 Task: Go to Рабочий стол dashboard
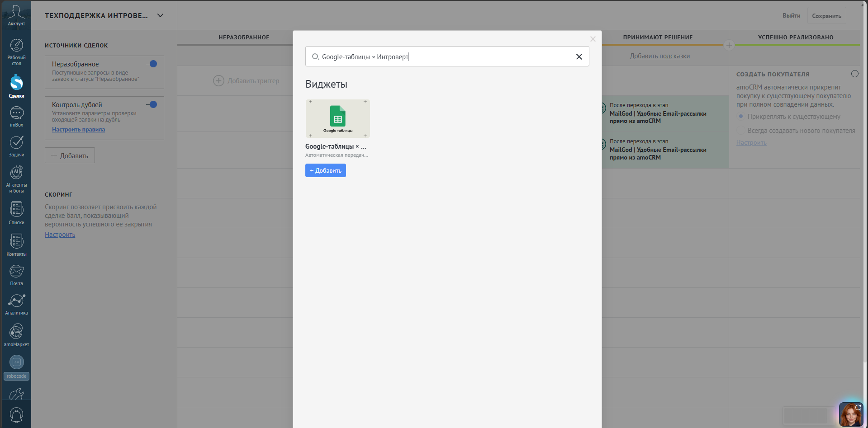[x=16, y=52]
